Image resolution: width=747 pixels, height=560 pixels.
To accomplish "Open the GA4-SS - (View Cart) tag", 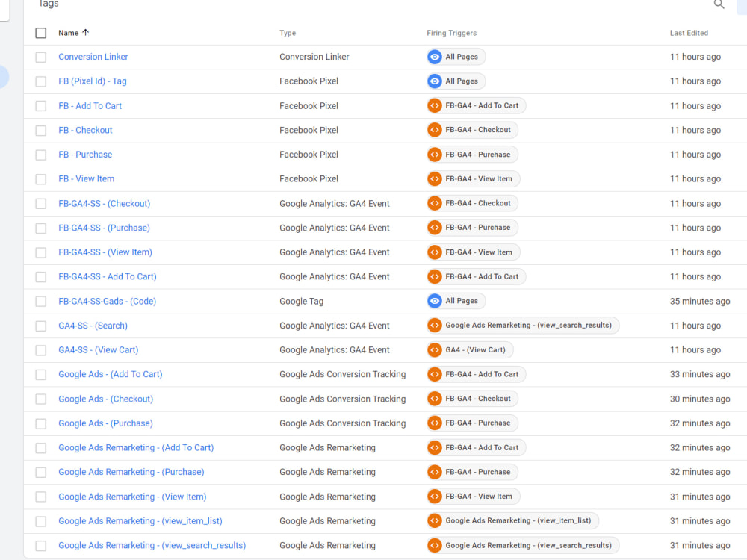I will [x=98, y=349].
